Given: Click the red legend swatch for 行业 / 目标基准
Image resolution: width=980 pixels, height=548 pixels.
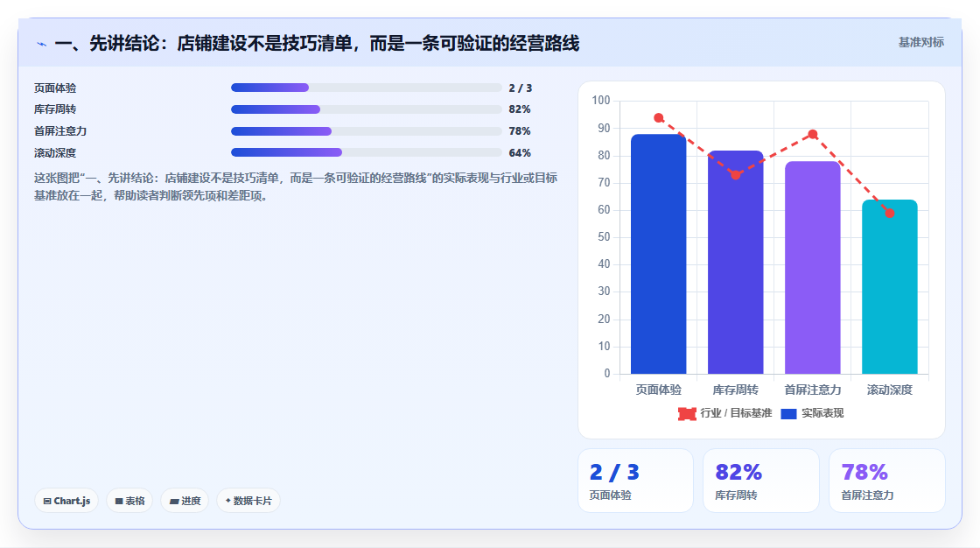Looking at the screenshot, I should pos(687,413).
